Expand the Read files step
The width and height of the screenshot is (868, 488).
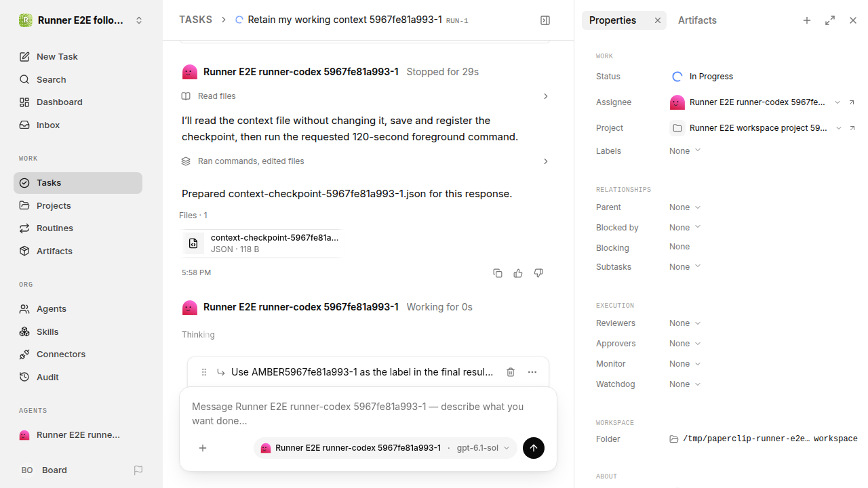click(x=365, y=96)
